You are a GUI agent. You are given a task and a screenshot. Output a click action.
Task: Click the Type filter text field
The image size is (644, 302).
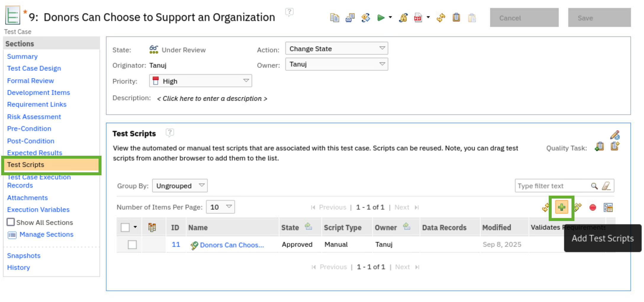pyautogui.click(x=552, y=186)
